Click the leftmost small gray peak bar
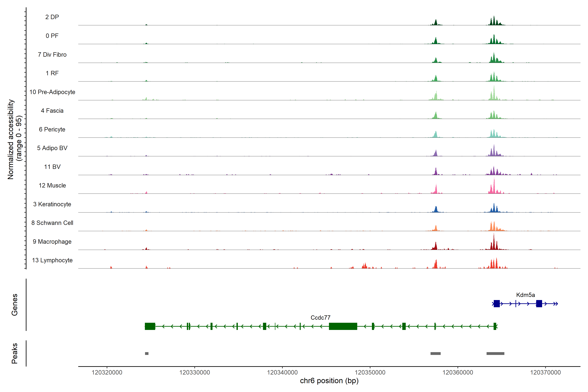 point(147,353)
